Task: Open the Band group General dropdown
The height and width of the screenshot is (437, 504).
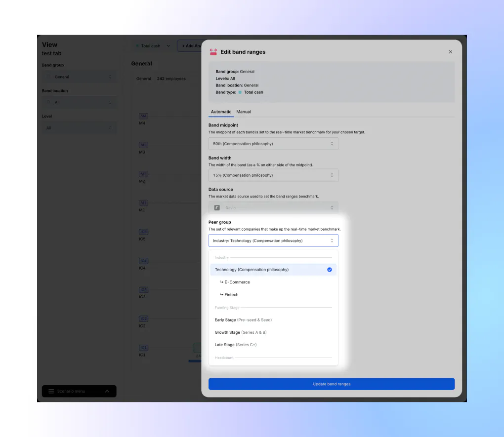Action: (x=79, y=77)
